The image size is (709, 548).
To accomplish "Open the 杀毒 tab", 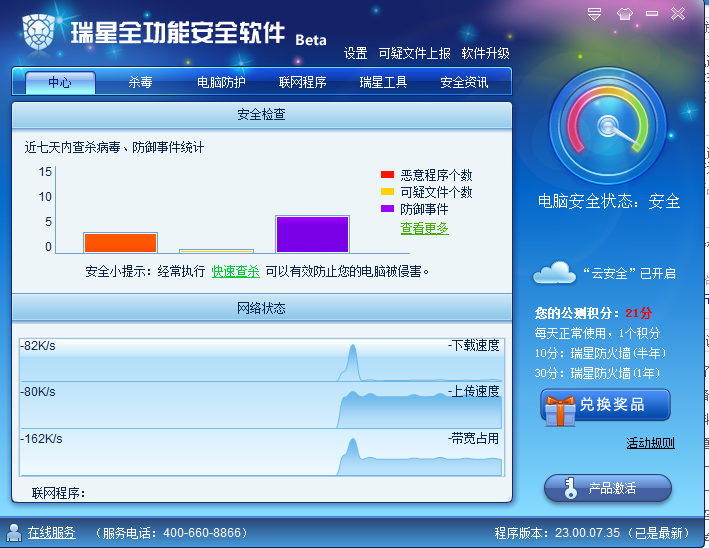I will click(140, 82).
